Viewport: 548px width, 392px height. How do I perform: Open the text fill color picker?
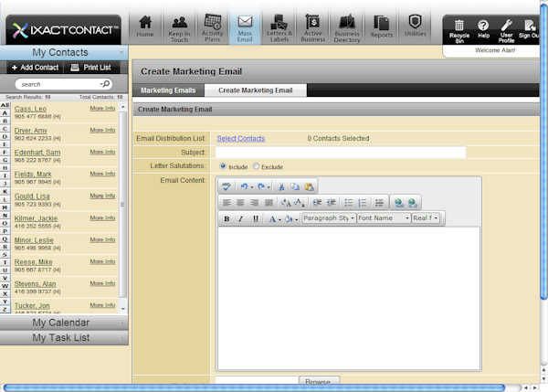pos(290,219)
